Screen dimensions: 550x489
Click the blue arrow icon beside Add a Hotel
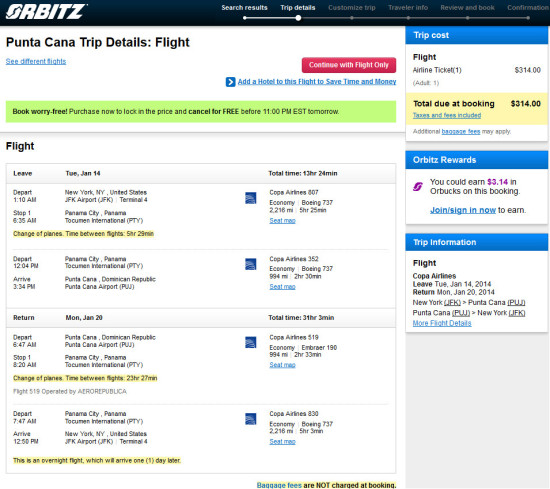pos(230,82)
